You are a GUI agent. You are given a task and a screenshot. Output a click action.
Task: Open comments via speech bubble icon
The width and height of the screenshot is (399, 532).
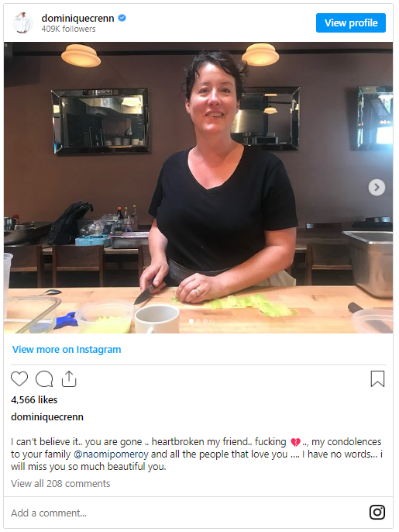pos(44,379)
